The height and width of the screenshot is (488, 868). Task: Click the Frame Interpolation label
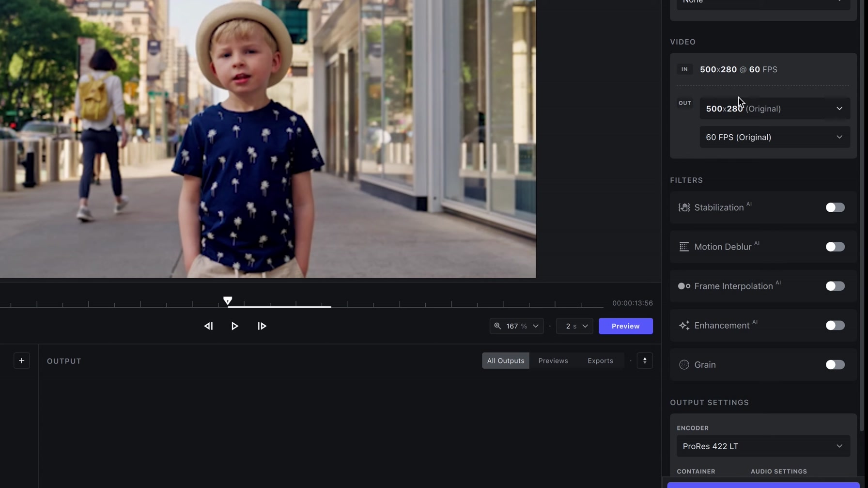[x=733, y=286]
